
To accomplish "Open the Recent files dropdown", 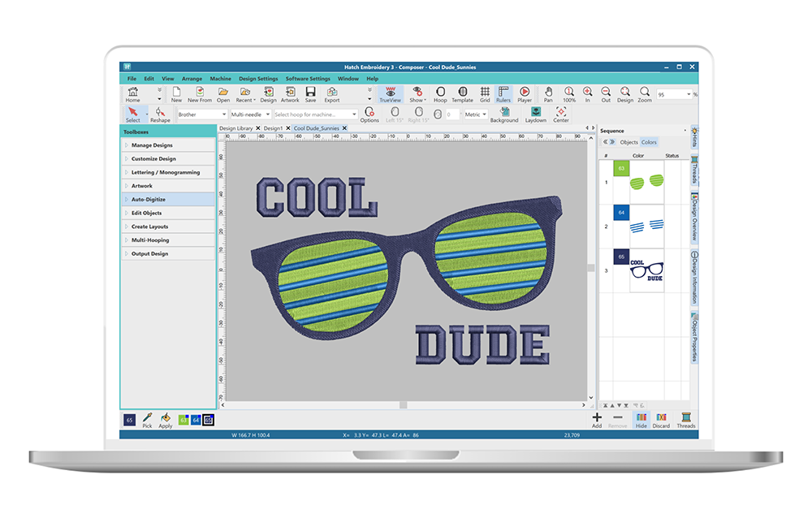I will point(246,93).
